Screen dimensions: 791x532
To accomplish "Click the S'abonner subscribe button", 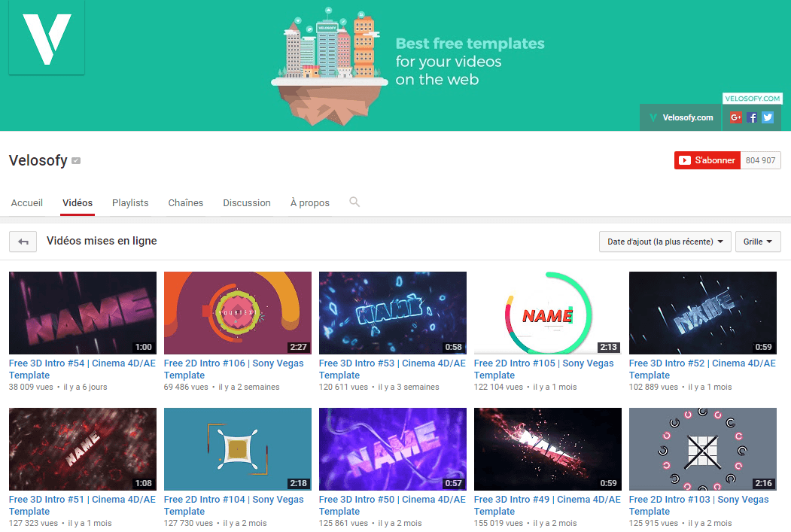I will point(707,160).
